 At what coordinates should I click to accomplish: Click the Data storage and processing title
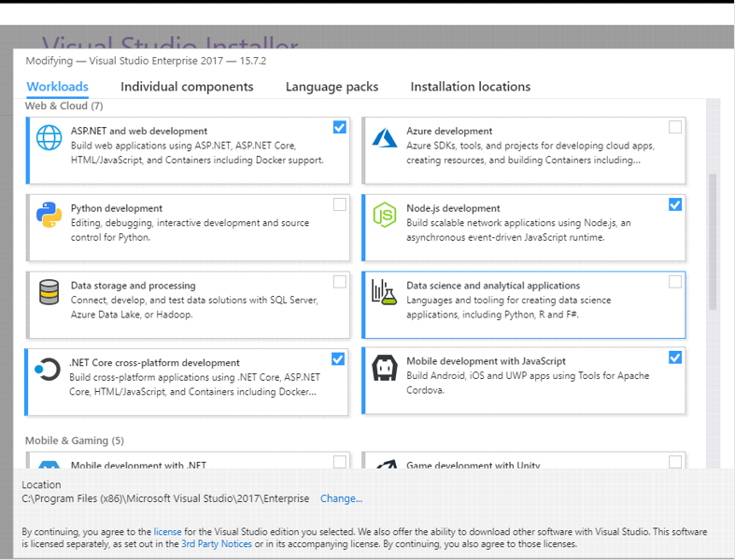pos(134,286)
